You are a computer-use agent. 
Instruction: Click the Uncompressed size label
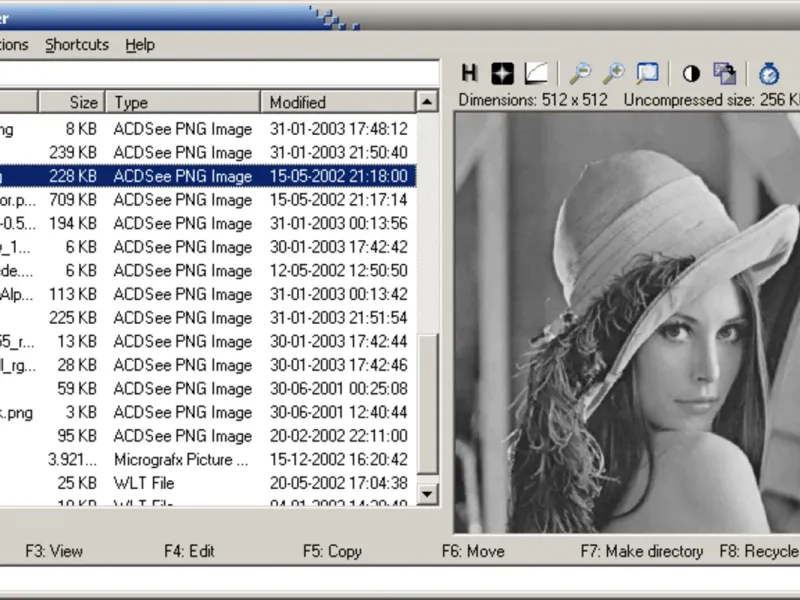coord(711,100)
